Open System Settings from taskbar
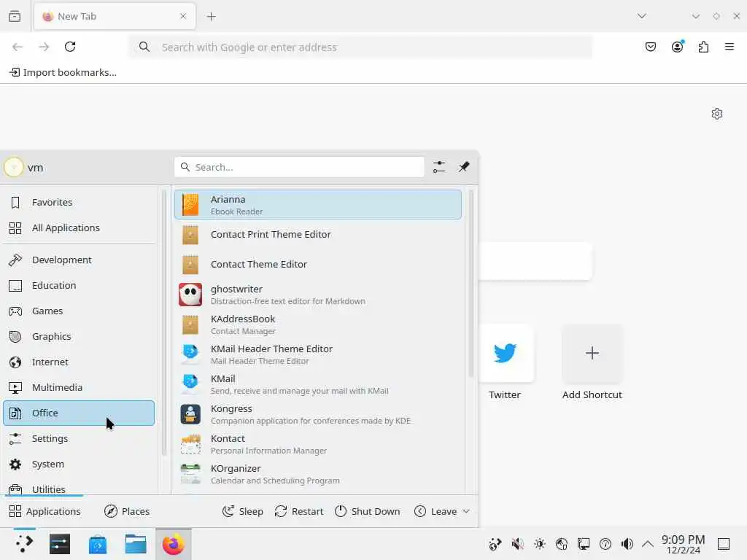This screenshot has width=747, height=560. [x=60, y=544]
